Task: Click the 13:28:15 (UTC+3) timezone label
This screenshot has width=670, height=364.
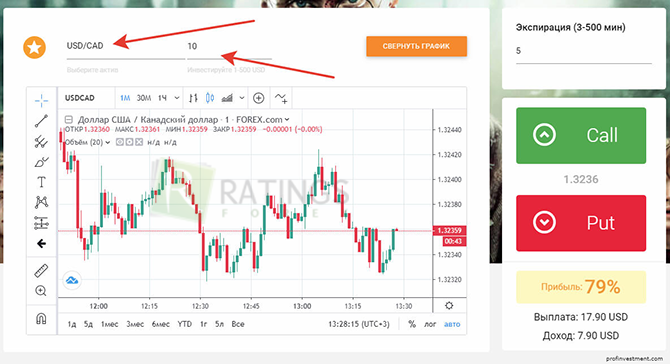Action: click(x=359, y=324)
